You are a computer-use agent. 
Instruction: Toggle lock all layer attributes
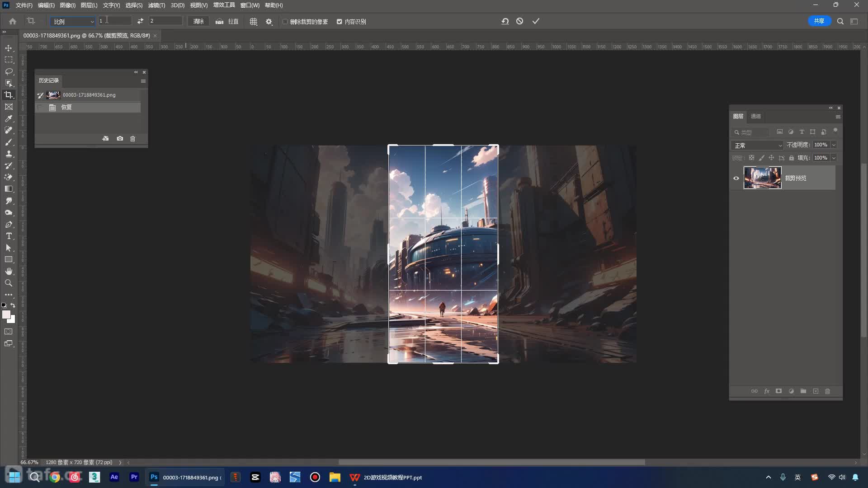792,158
